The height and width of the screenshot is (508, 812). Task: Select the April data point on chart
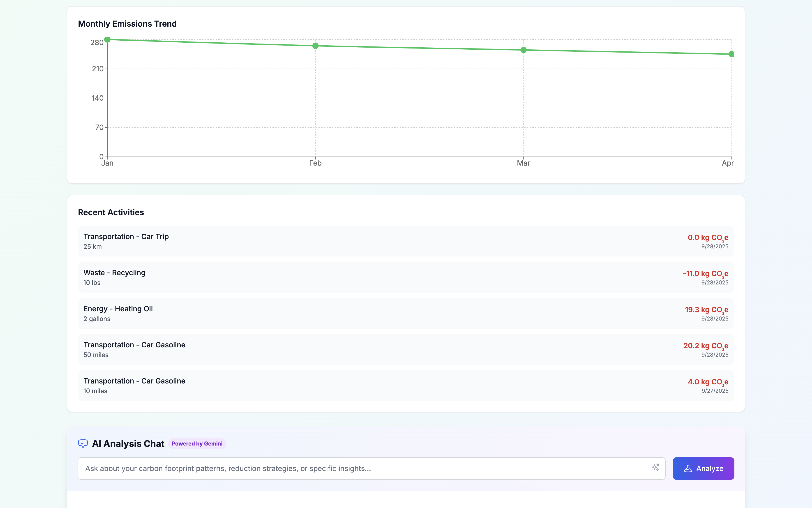coord(731,54)
